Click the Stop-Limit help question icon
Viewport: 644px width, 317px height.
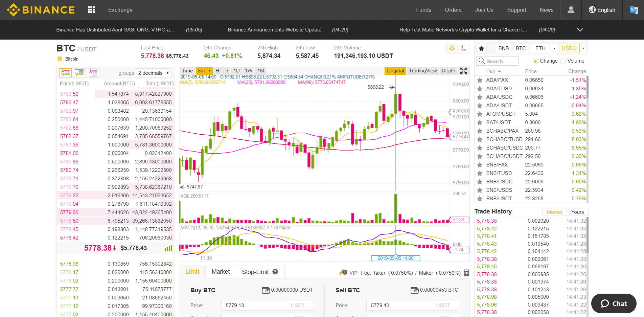click(275, 272)
